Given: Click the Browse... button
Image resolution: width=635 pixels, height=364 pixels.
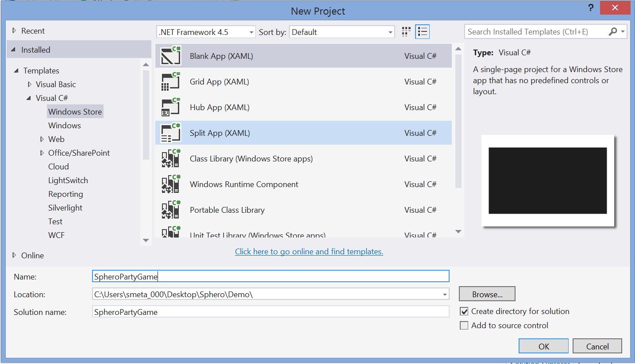Looking at the screenshot, I should 487,294.
